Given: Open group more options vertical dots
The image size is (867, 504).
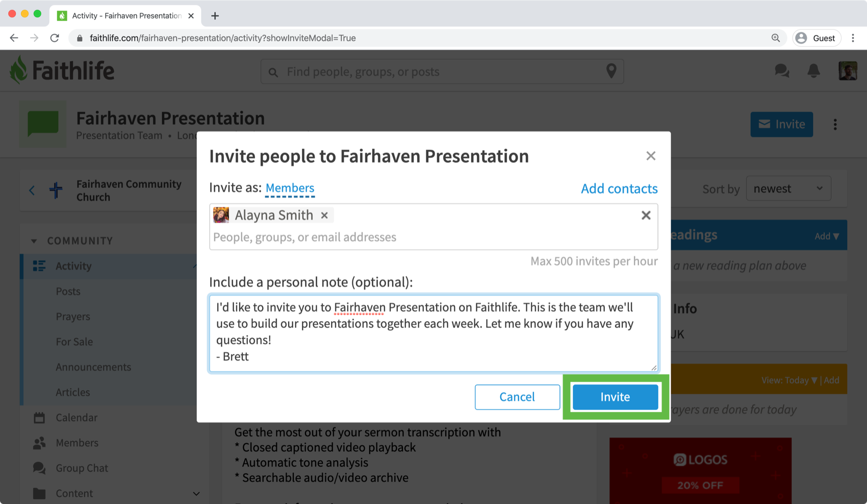Looking at the screenshot, I should 835,124.
